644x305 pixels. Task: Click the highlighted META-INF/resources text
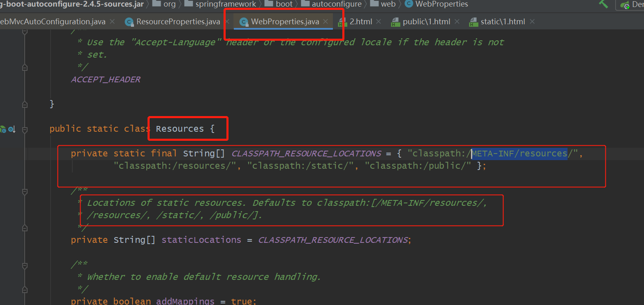coord(519,154)
